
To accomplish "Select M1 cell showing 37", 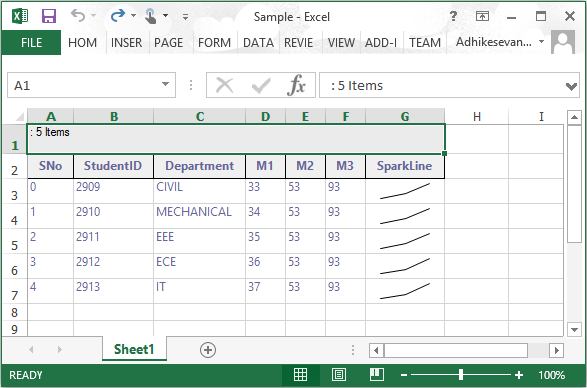I will (265, 291).
